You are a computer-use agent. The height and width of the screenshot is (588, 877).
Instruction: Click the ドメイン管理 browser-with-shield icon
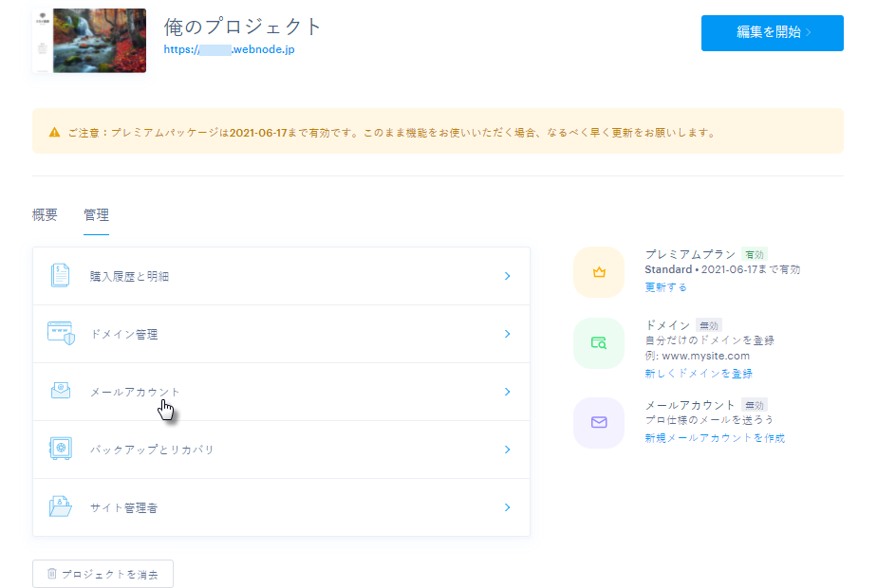(x=60, y=334)
